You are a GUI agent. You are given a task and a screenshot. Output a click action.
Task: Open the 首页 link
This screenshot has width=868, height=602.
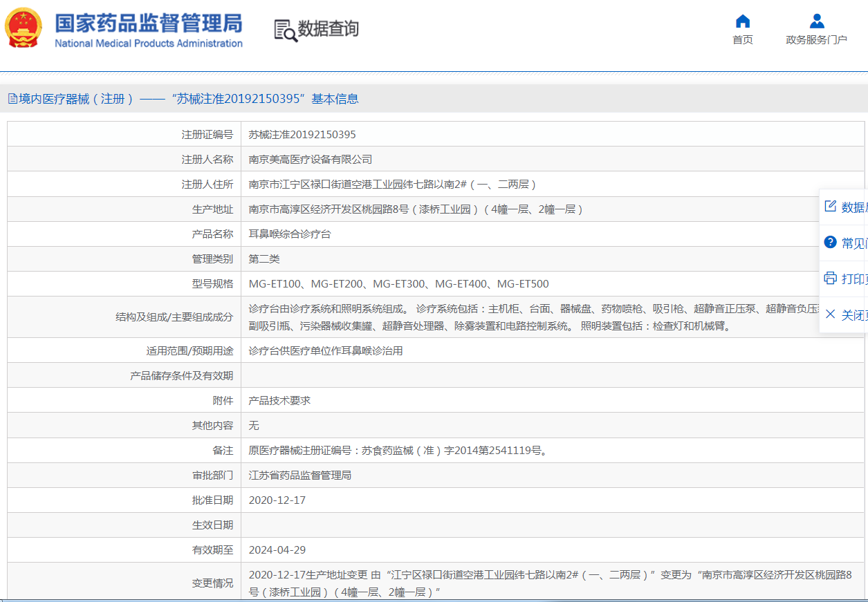point(743,40)
